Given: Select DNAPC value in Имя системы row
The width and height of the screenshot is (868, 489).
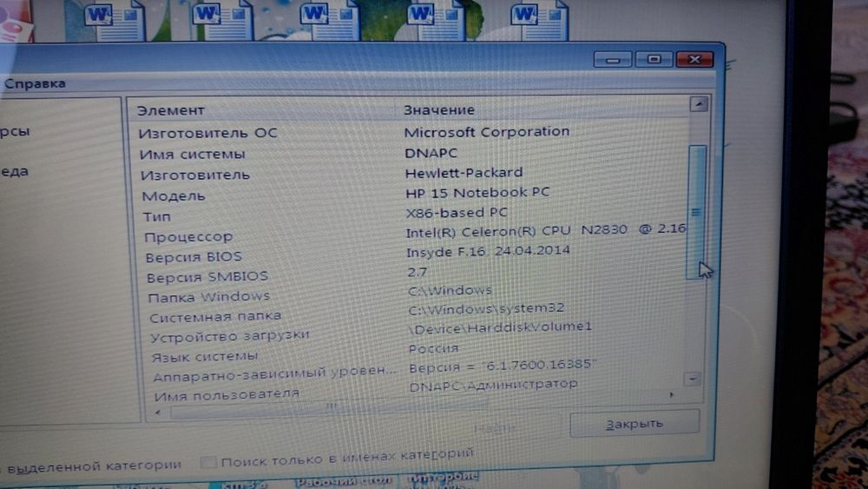Looking at the screenshot, I should tap(431, 153).
